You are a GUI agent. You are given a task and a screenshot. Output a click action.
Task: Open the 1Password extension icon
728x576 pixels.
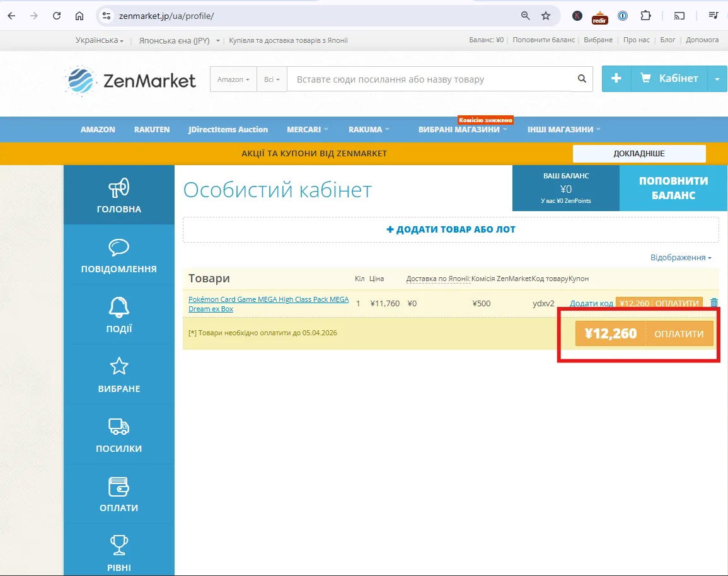pos(623,16)
